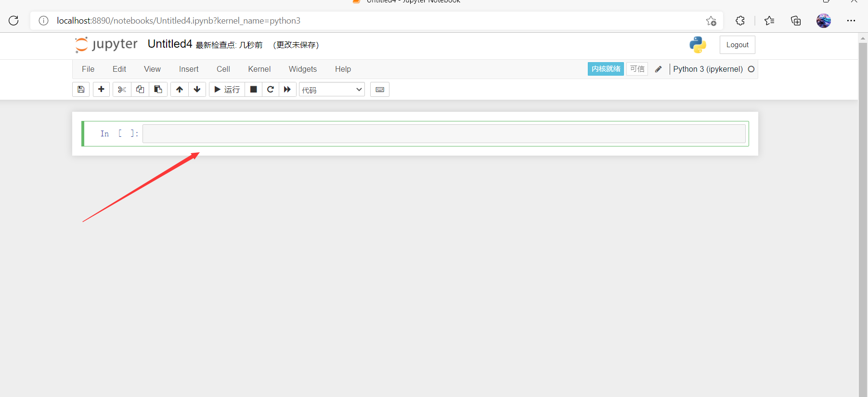Click the 可信 trusted notebook indicator

(x=637, y=69)
